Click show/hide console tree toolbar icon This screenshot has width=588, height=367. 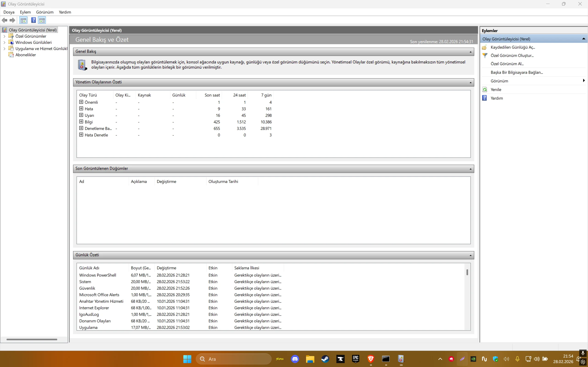point(23,20)
